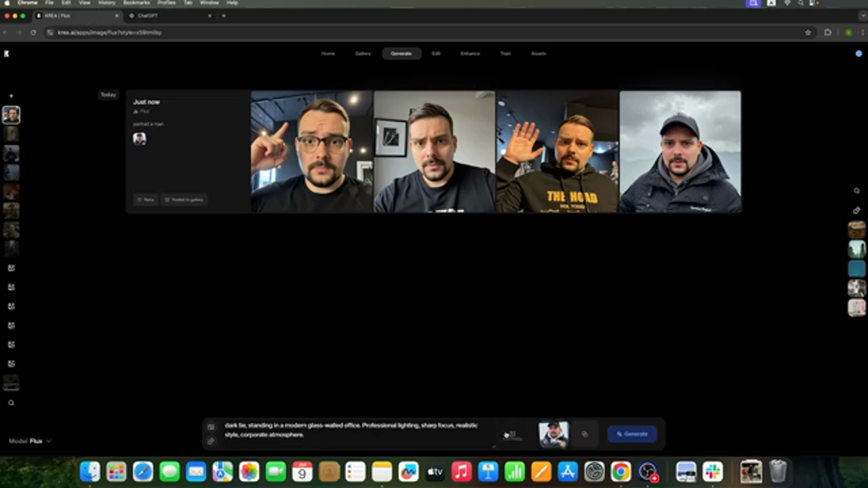Select the Generate tab
Screen dimensions: 868x488
pos(401,54)
